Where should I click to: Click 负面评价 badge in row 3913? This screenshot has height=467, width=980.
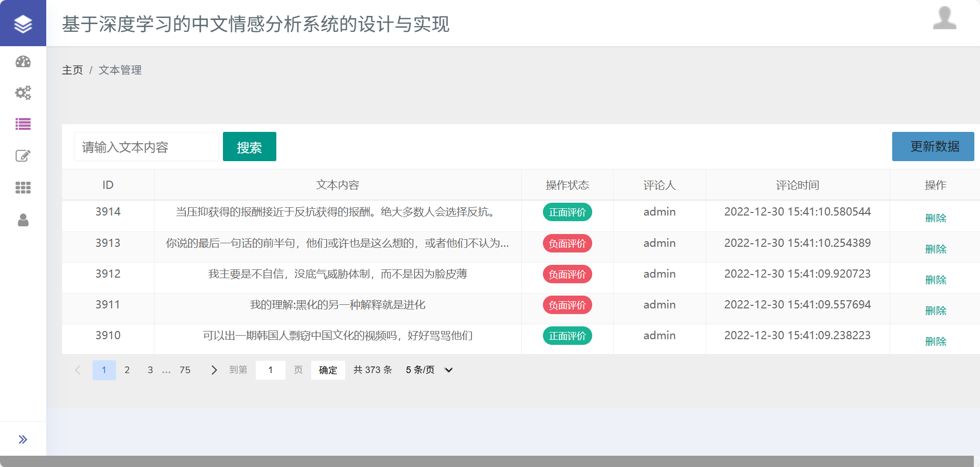click(x=568, y=244)
